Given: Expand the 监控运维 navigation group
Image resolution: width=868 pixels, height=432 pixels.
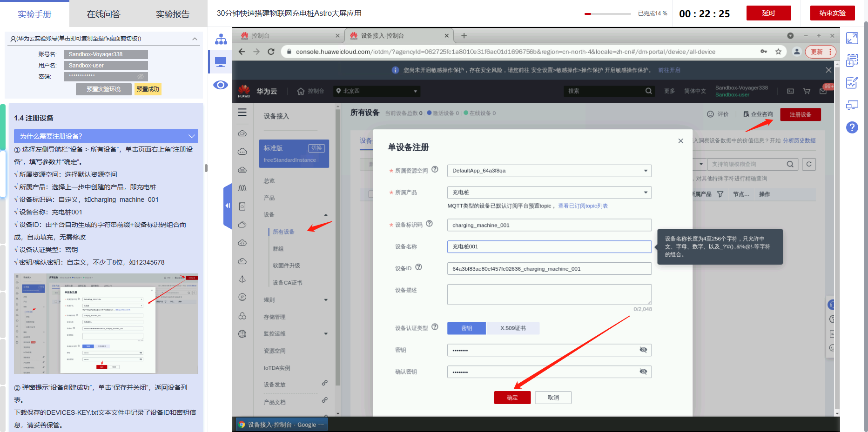Looking at the screenshot, I should click(326, 334).
